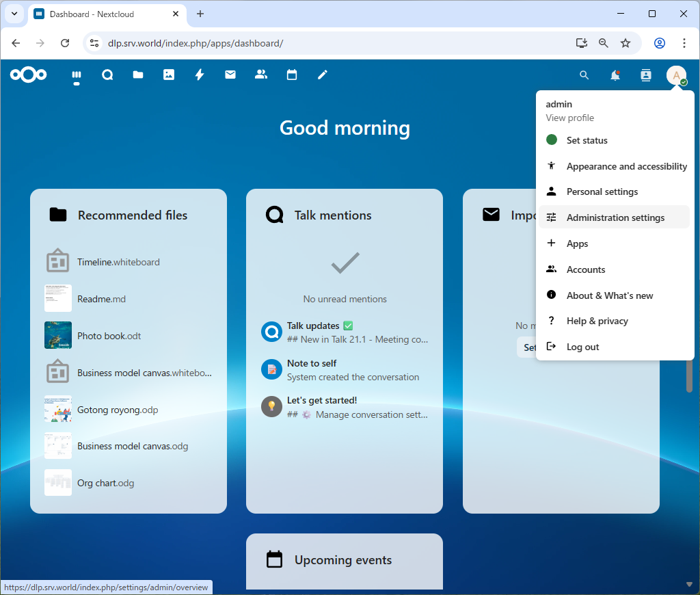Image resolution: width=700 pixels, height=595 pixels.
Task: Click the unified search magnifier icon
Action: (584, 75)
